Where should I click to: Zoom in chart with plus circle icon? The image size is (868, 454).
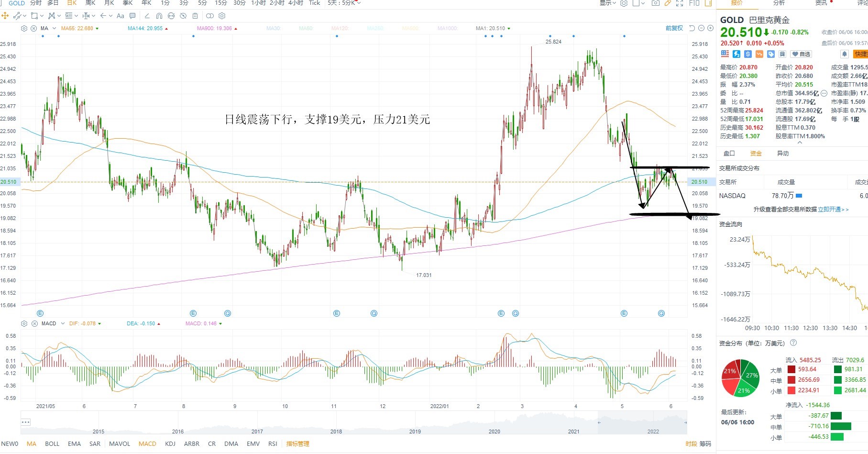(710, 28)
